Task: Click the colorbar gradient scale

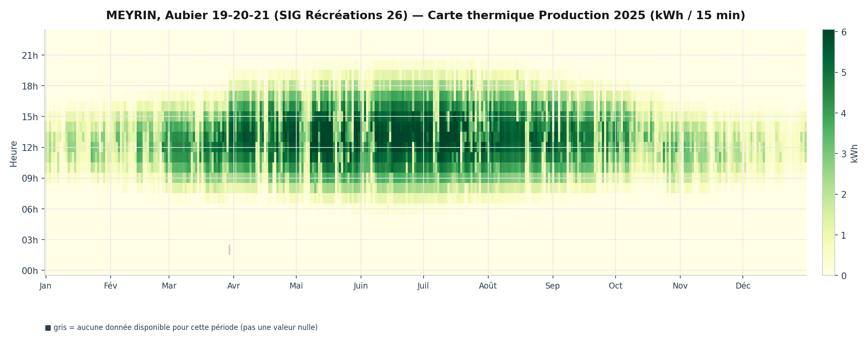Action: 828,153
